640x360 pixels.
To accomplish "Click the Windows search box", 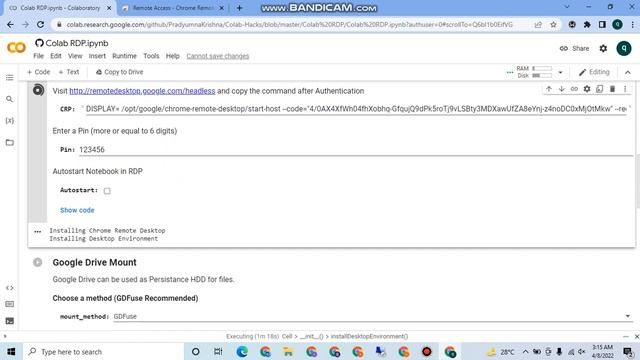I will (102, 352).
